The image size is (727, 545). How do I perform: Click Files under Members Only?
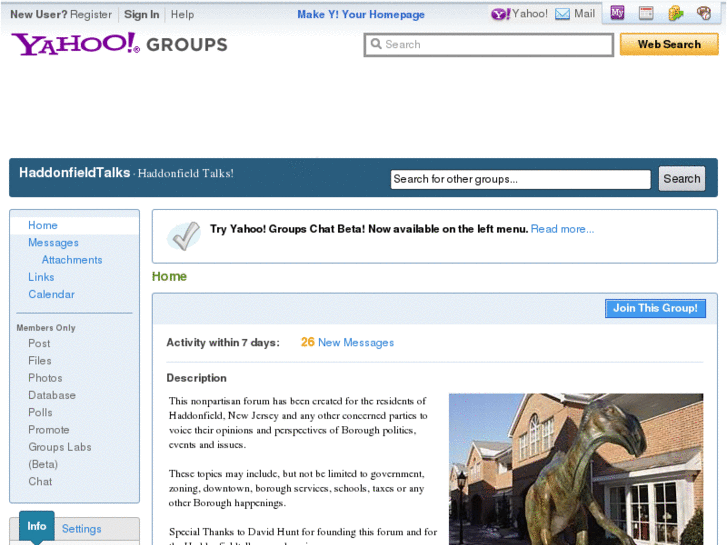pyautogui.click(x=39, y=361)
